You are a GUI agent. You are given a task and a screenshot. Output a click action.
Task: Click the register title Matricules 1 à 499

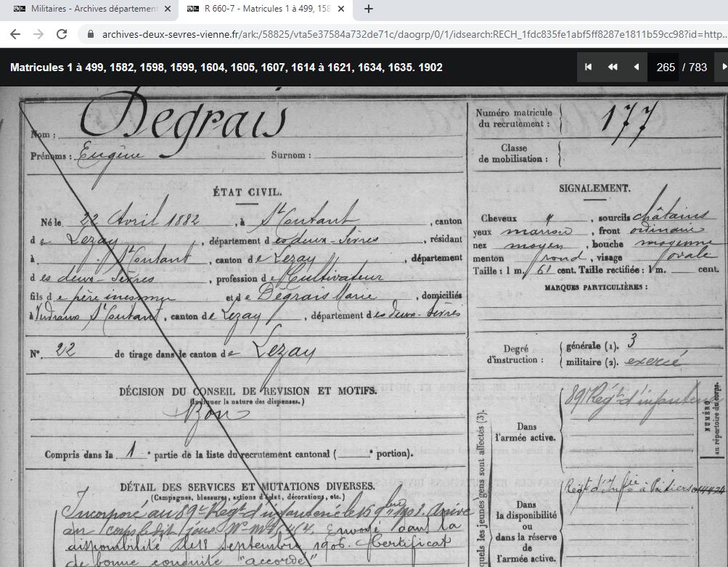[226, 68]
